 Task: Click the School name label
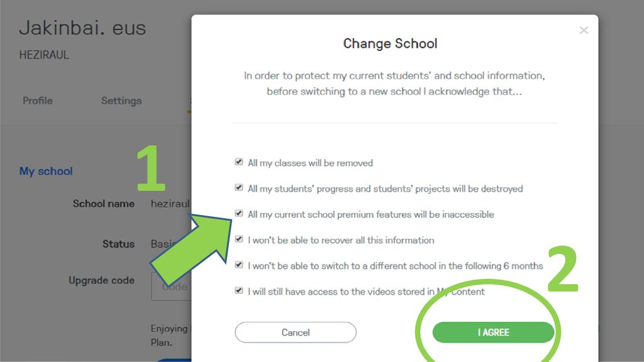(104, 204)
